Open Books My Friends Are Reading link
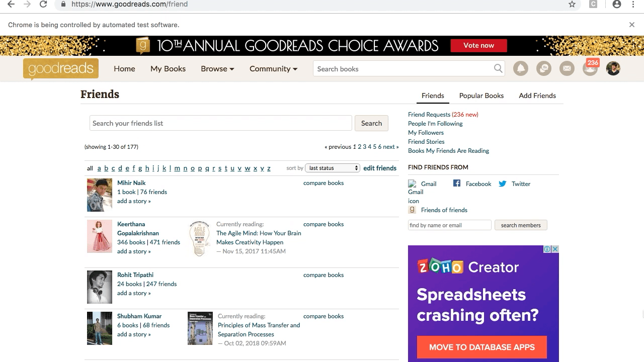 click(448, 151)
